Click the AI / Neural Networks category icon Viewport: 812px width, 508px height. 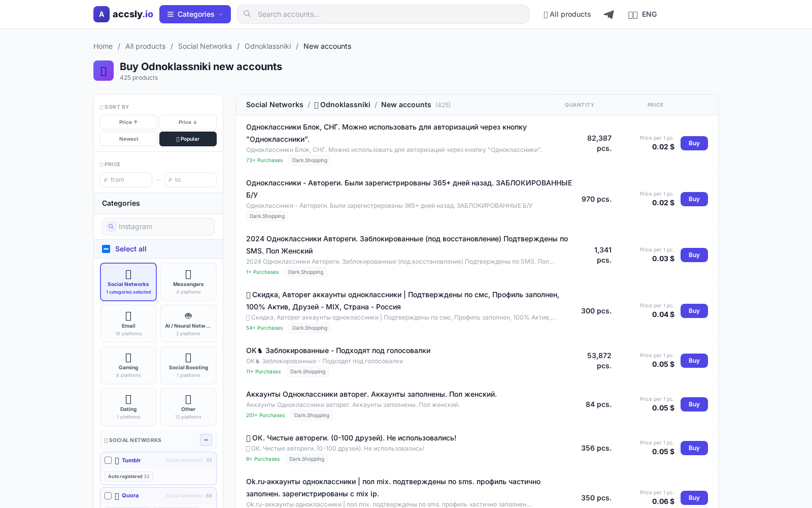click(188, 315)
